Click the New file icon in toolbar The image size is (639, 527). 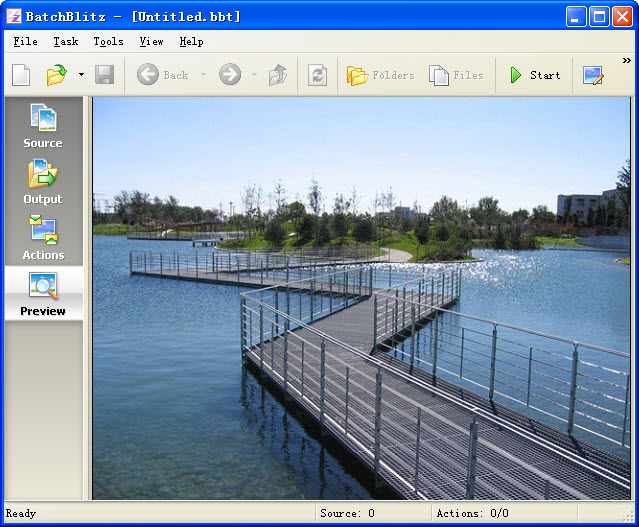coord(21,75)
